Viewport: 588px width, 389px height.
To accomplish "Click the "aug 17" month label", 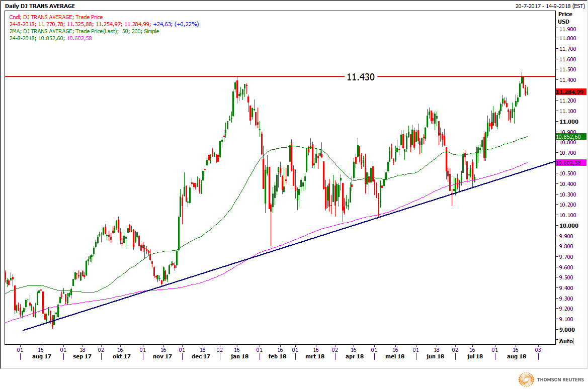I will tap(42, 356).
